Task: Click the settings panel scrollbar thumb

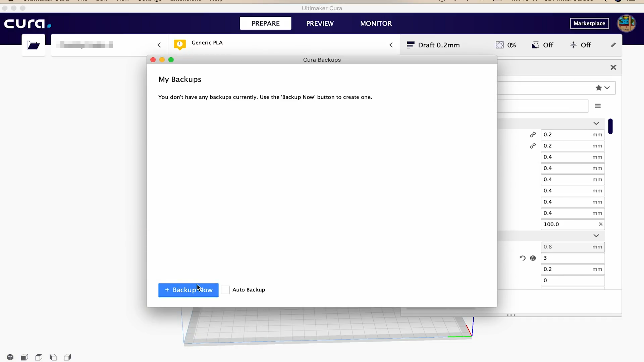Action: [610, 126]
